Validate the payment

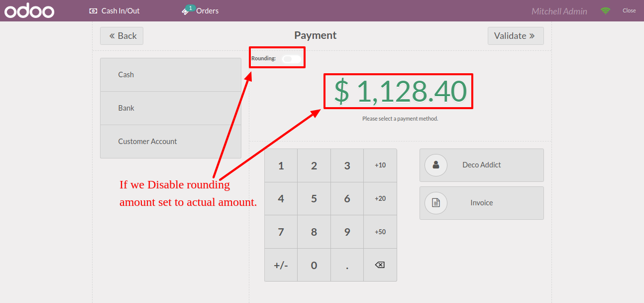coord(516,36)
